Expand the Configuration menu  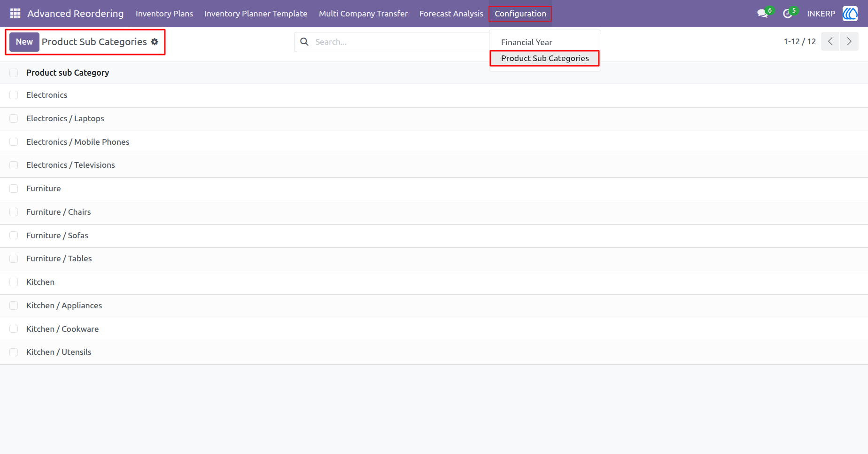pos(520,14)
